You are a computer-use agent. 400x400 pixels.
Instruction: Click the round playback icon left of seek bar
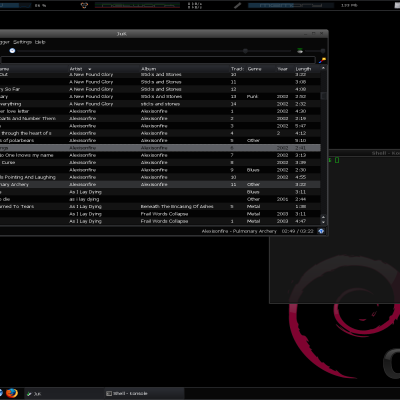point(12,51)
